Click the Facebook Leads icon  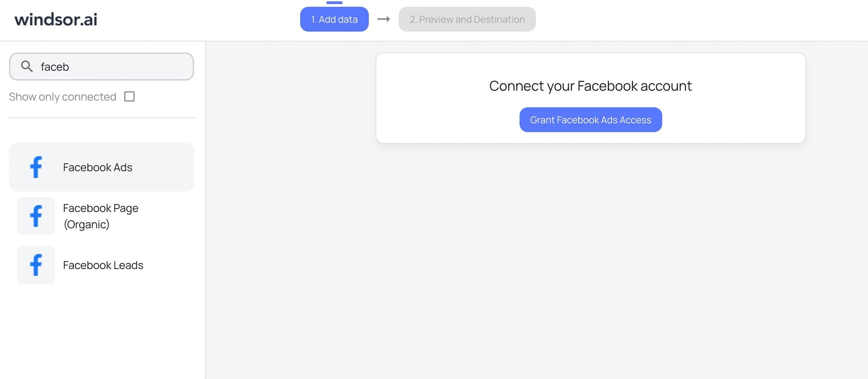click(36, 265)
